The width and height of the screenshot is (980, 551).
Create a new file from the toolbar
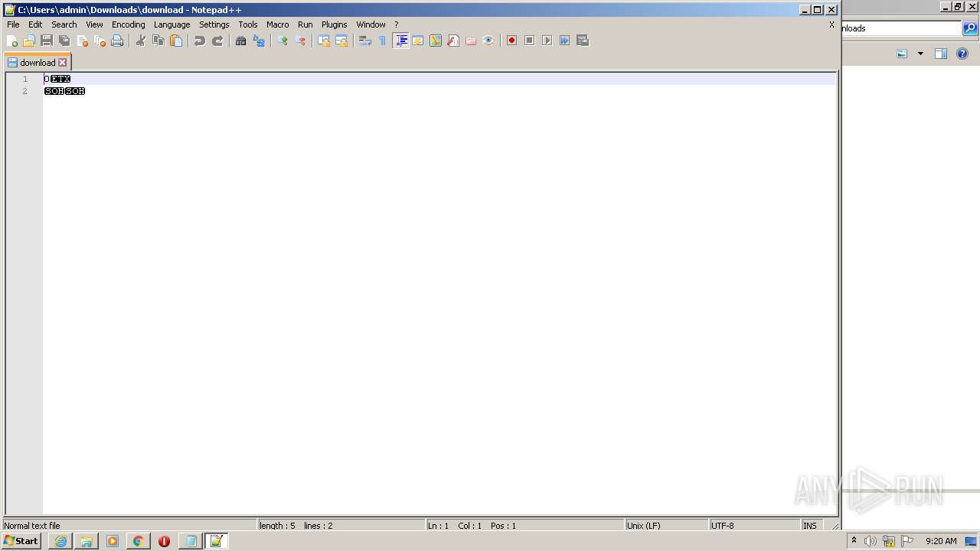(x=12, y=41)
